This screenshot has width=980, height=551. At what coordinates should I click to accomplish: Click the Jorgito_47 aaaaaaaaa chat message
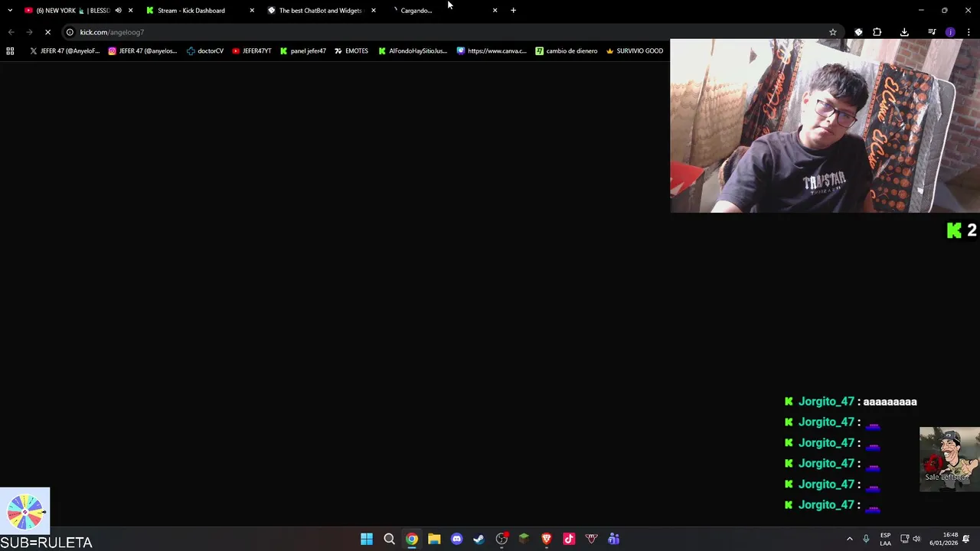pos(851,402)
